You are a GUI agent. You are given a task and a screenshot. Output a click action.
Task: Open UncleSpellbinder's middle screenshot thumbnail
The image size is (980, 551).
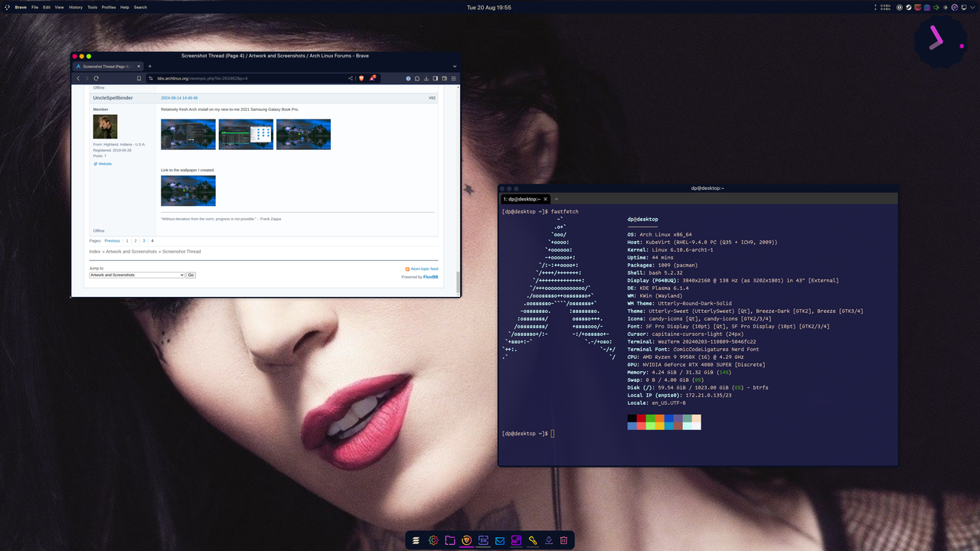[x=246, y=134]
